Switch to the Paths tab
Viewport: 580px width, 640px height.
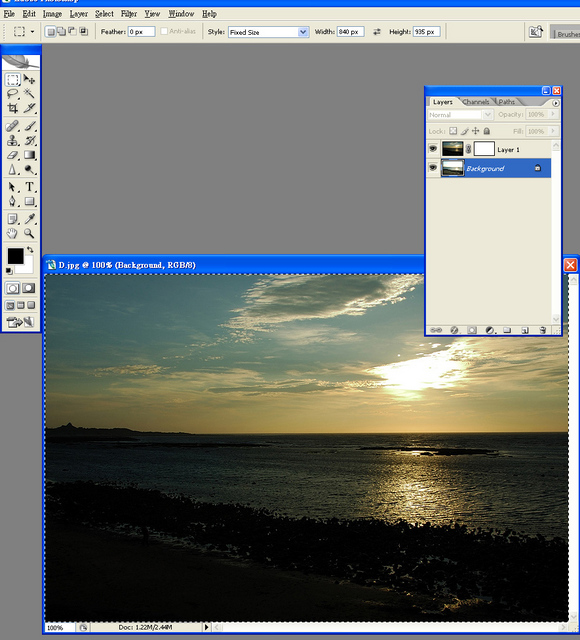click(x=507, y=102)
